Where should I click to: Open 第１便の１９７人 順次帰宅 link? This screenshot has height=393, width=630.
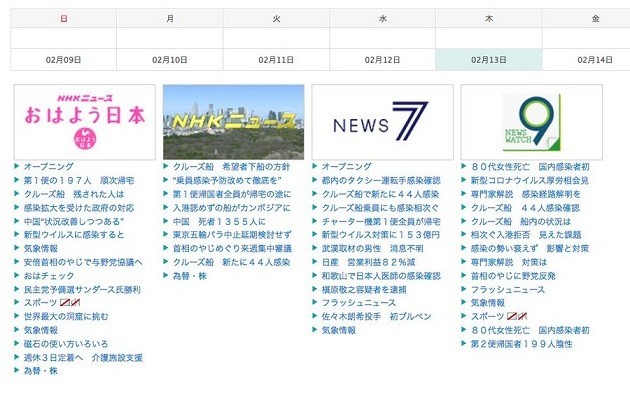tap(79, 180)
